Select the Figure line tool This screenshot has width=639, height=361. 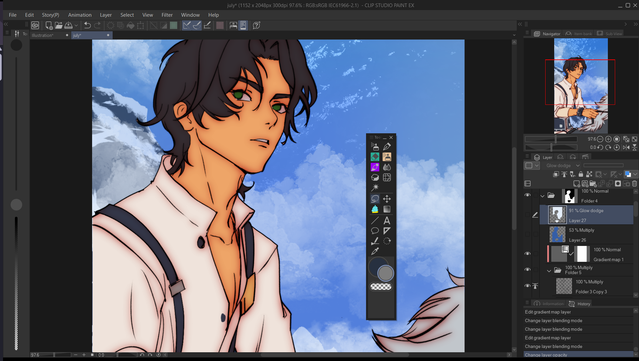(375, 220)
